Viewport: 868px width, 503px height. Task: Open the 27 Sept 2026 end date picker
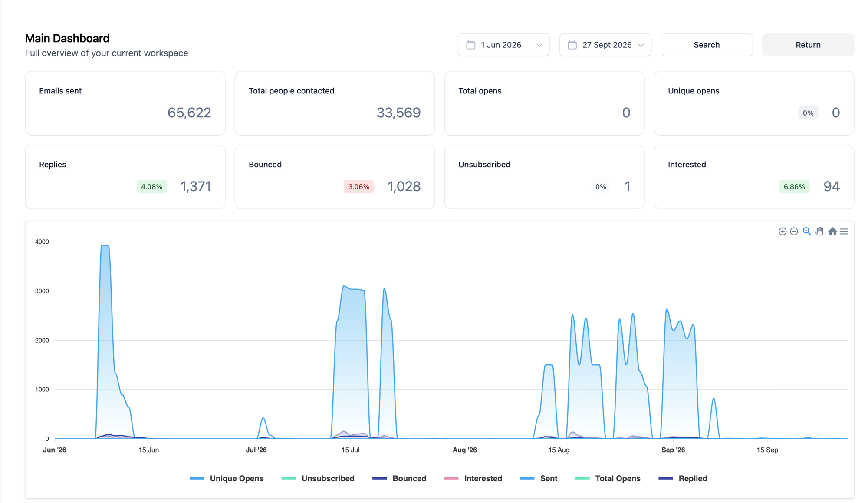[605, 45]
